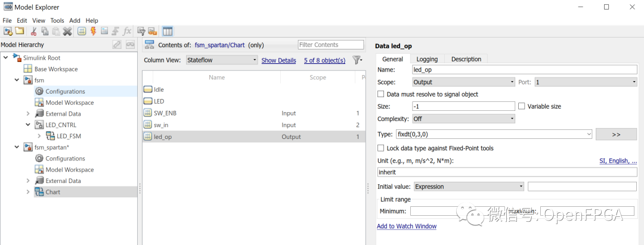Screen dimensions: 644x245
Task: Enable Data must resolve to signal object
Action: [380, 94]
